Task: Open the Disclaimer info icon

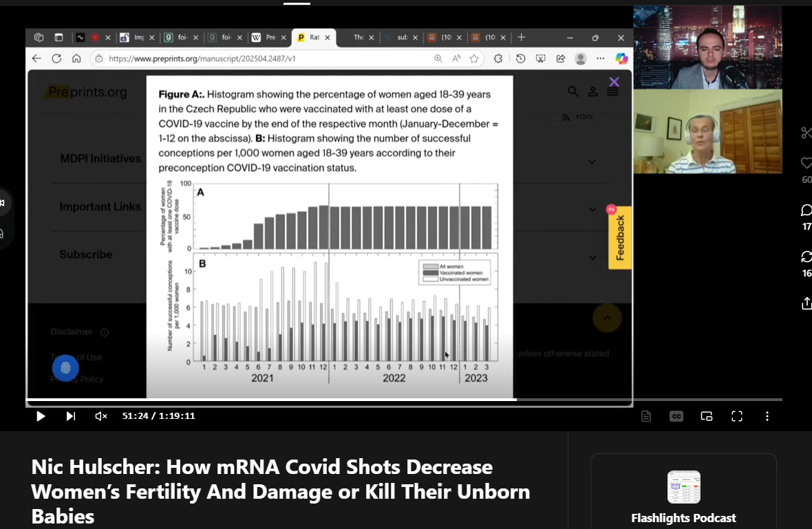Action: [104, 332]
